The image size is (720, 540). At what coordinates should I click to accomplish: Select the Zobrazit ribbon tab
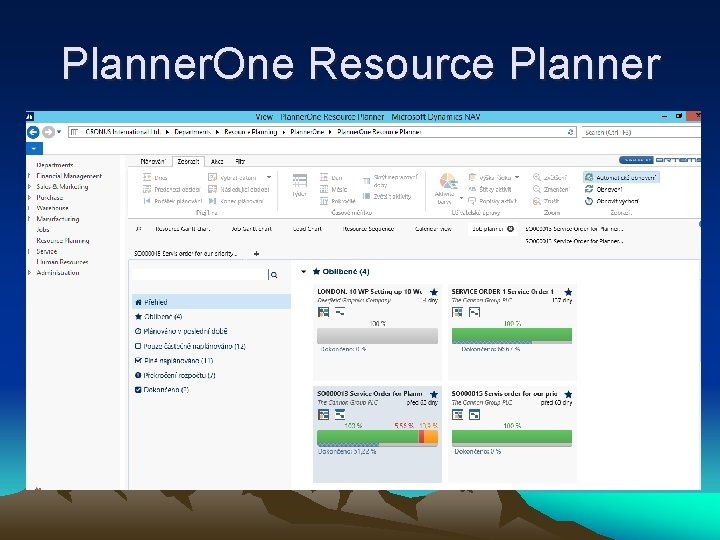point(188,162)
